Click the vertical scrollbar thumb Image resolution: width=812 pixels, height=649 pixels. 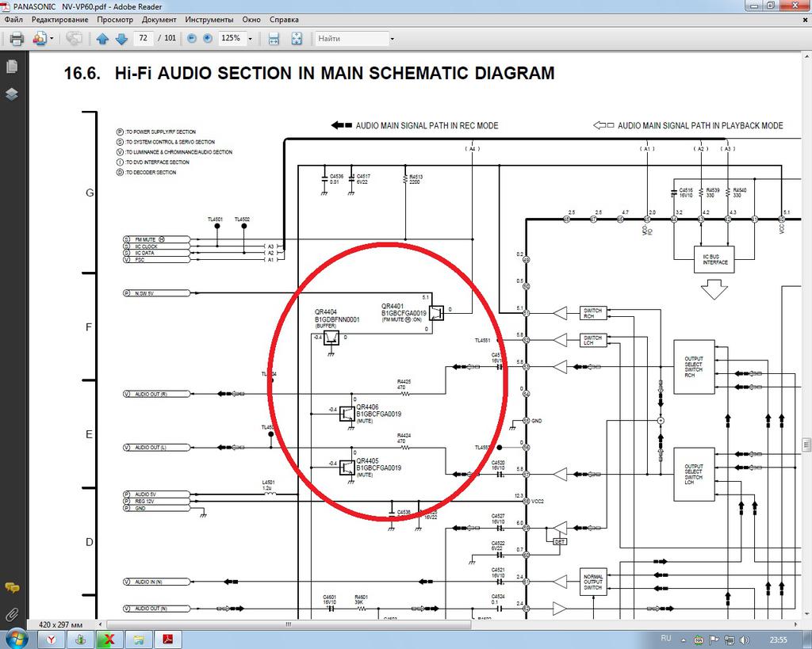pos(806,445)
